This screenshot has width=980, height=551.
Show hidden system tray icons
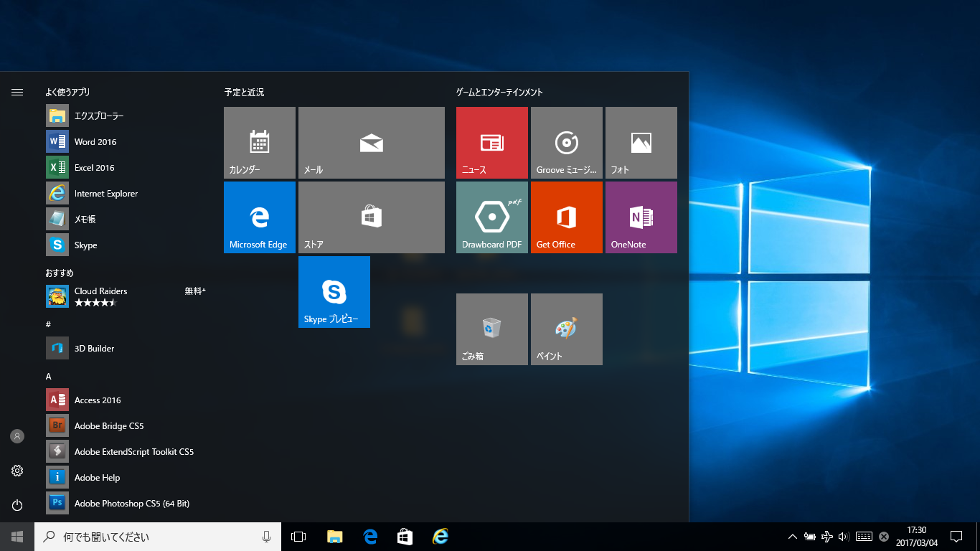point(792,537)
